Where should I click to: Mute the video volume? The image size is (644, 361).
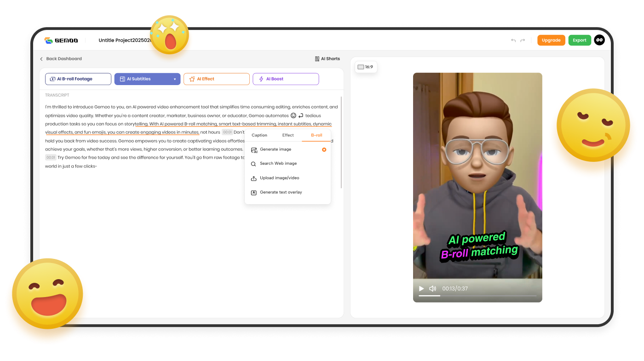click(433, 288)
